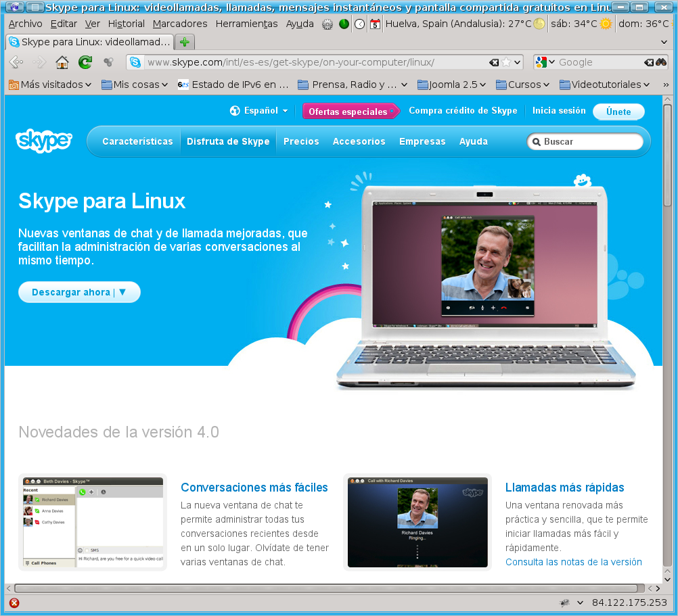Expand the Videotutoriales bookmarks folder
Screen dimensions: 678x616
coord(604,85)
